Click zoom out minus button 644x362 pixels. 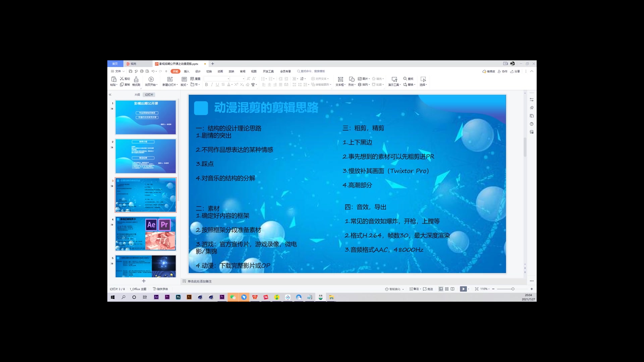pos(493,289)
